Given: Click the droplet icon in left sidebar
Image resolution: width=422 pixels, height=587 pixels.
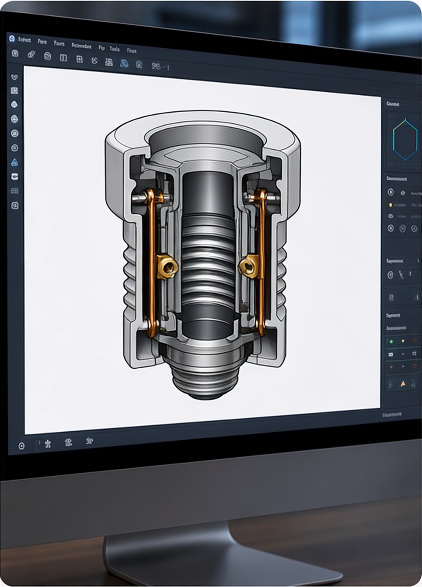Looking at the screenshot, I should pyautogui.click(x=14, y=104).
